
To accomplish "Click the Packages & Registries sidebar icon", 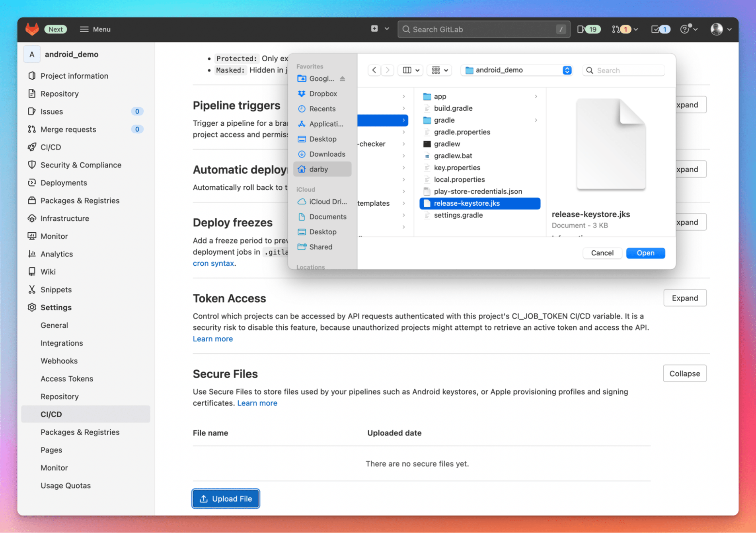I will [x=33, y=200].
